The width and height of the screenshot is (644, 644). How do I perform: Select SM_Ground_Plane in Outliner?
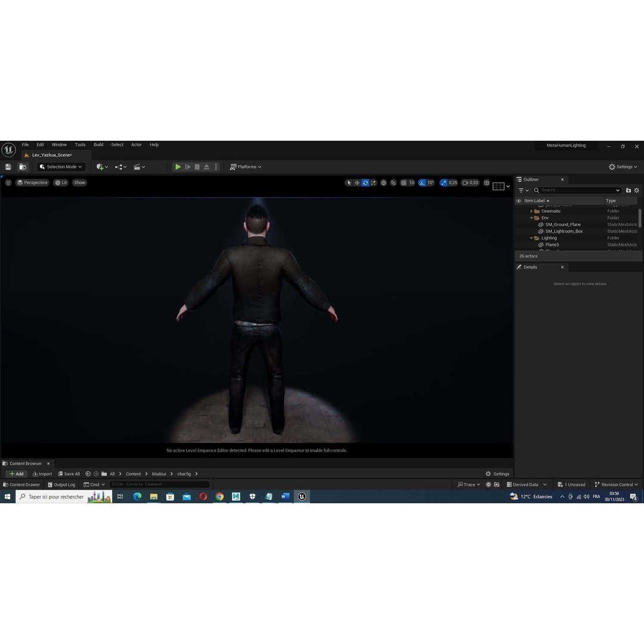[563, 225]
